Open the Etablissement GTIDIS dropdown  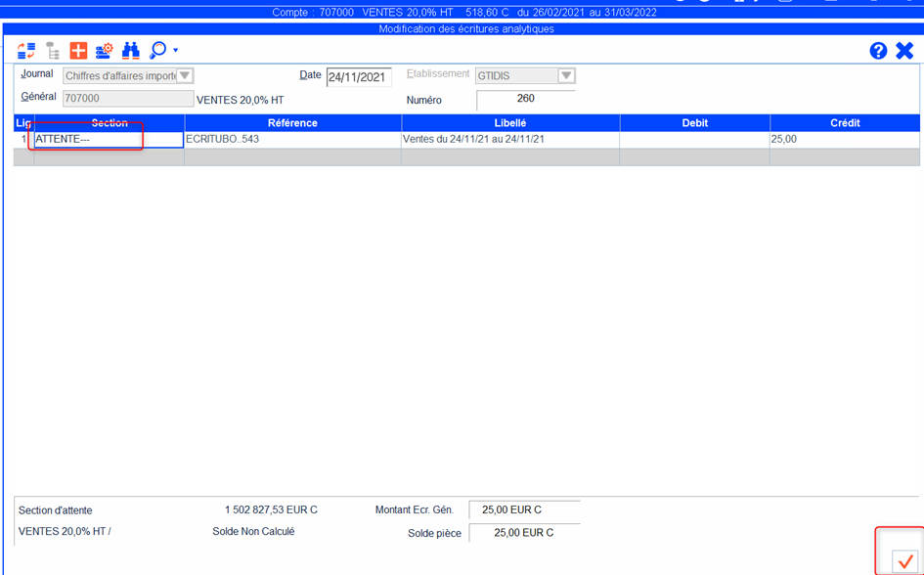[x=565, y=76]
